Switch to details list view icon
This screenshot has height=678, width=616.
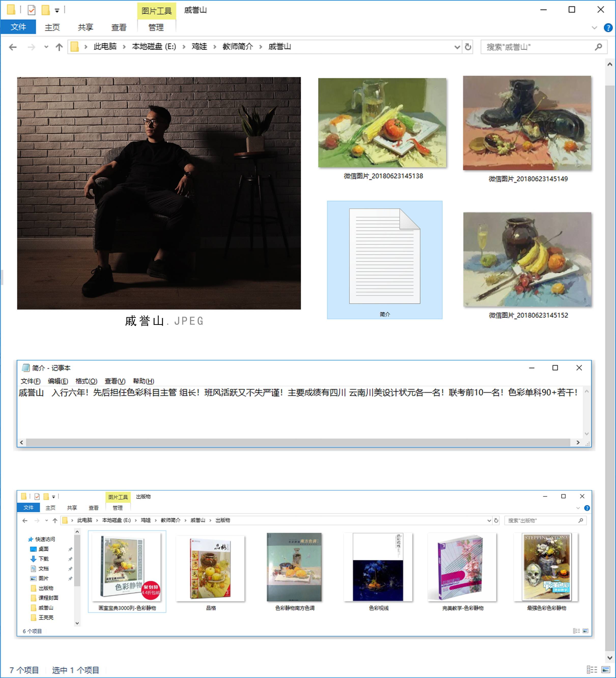[x=592, y=670]
